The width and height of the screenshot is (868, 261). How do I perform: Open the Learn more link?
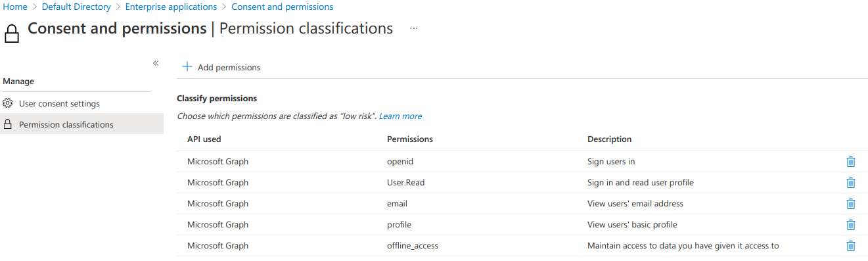(400, 116)
